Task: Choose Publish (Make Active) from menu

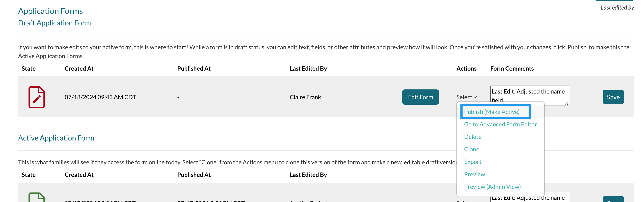Action: 491,112
